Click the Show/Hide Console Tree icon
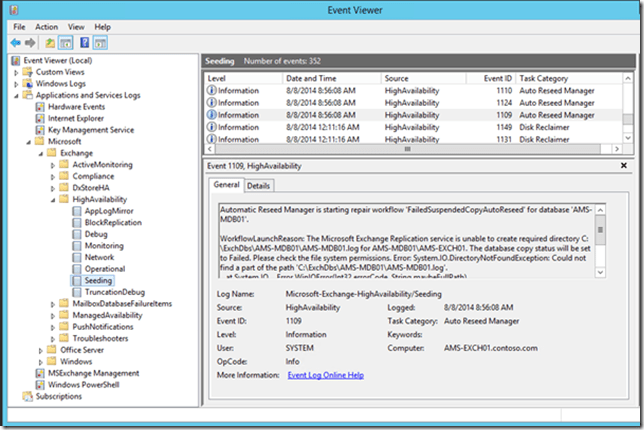This screenshot has width=644, height=430. tap(66, 43)
